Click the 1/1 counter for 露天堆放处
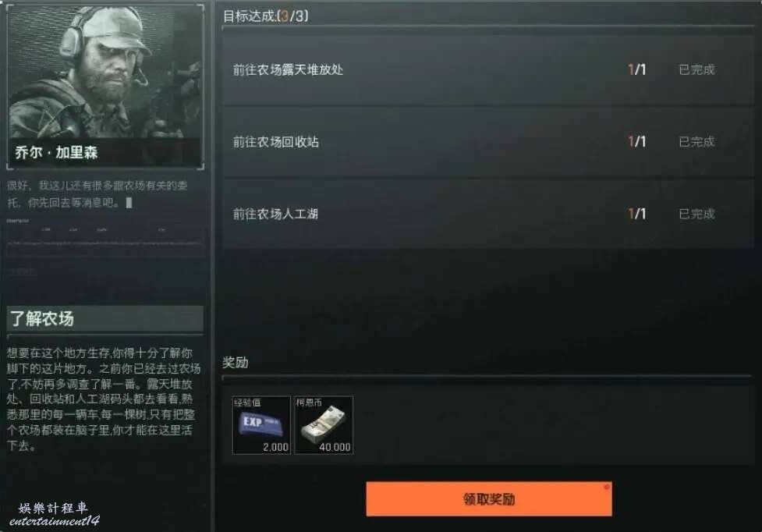 pyautogui.click(x=636, y=70)
